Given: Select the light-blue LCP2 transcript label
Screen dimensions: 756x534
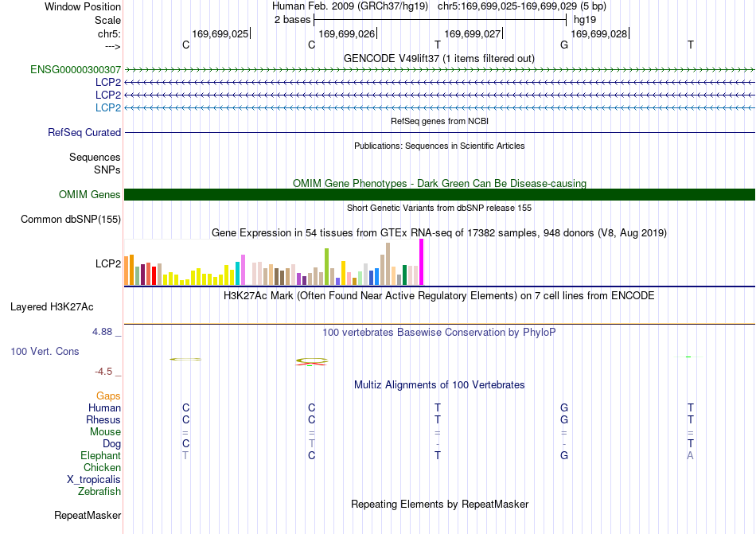Looking at the screenshot, I should coord(108,107).
